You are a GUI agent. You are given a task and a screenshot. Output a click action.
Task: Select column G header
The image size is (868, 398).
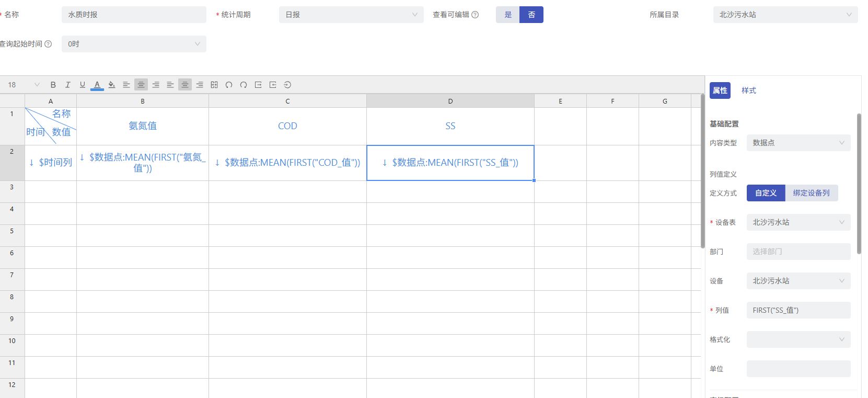(665, 101)
